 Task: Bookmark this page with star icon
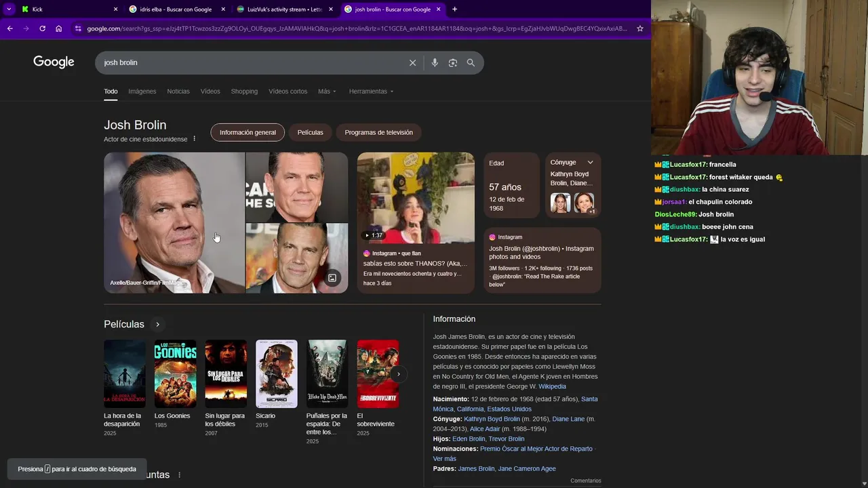click(x=639, y=28)
